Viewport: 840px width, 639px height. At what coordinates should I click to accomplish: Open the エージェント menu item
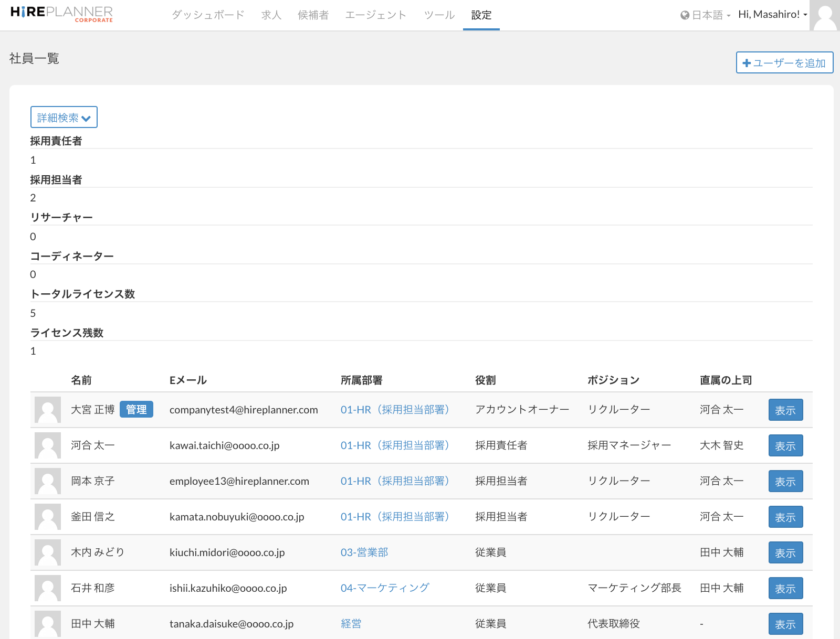pyautogui.click(x=376, y=15)
